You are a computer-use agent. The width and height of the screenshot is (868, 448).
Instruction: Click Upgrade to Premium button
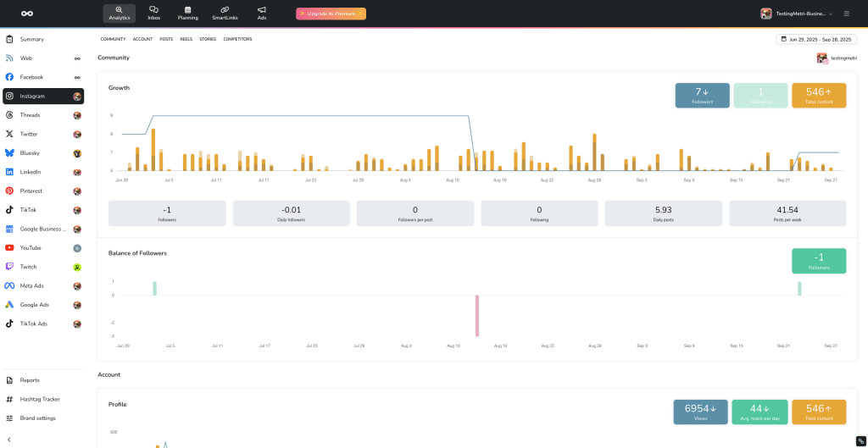click(x=331, y=14)
